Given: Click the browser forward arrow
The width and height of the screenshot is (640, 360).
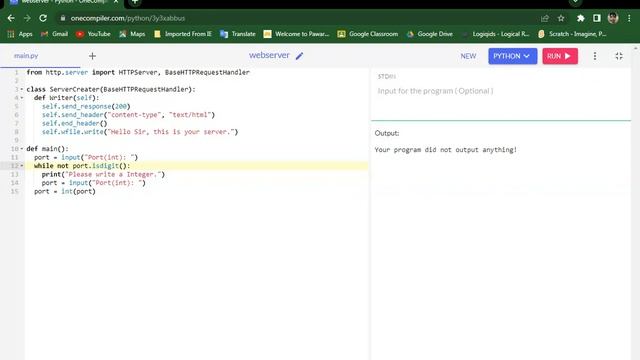Looking at the screenshot, I should [x=27, y=18].
